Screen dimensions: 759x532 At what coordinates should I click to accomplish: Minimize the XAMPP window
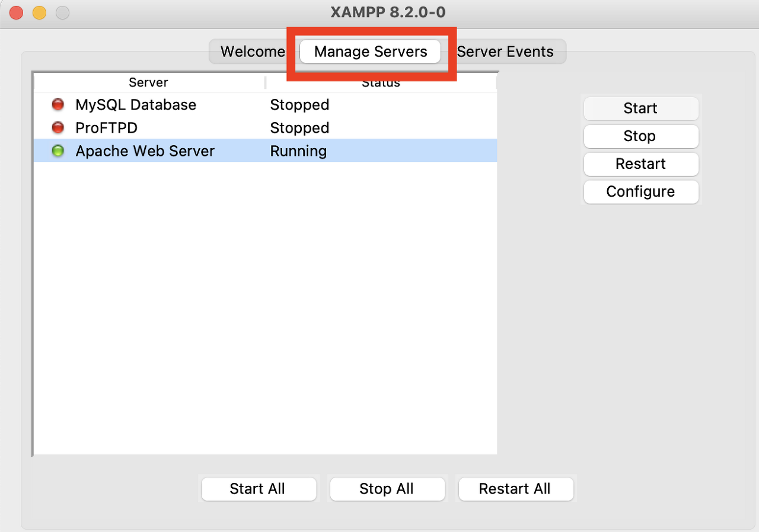point(39,12)
